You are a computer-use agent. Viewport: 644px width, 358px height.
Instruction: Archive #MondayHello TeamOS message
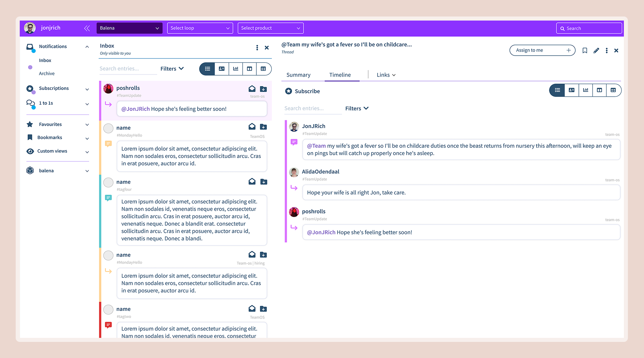[263, 127]
